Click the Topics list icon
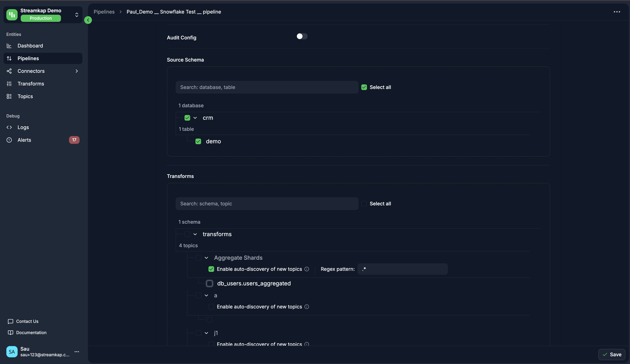Image resolution: width=630 pixels, height=364 pixels. click(9, 96)
